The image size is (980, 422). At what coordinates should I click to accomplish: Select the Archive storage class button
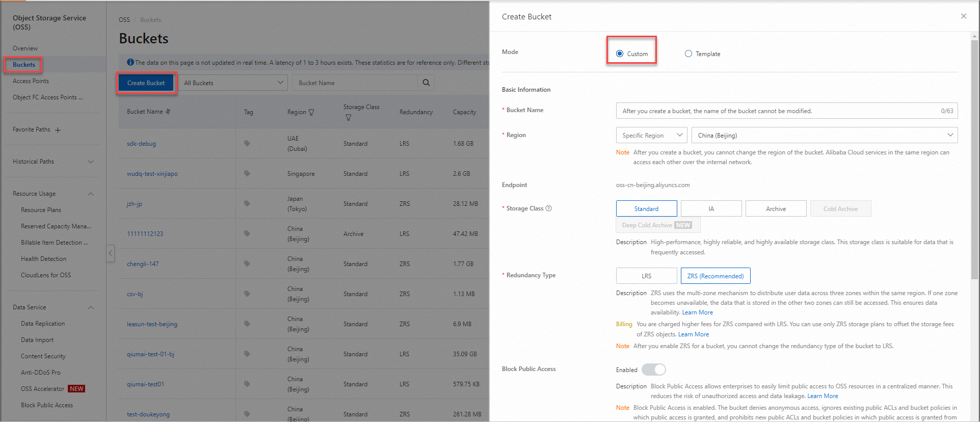776,208
